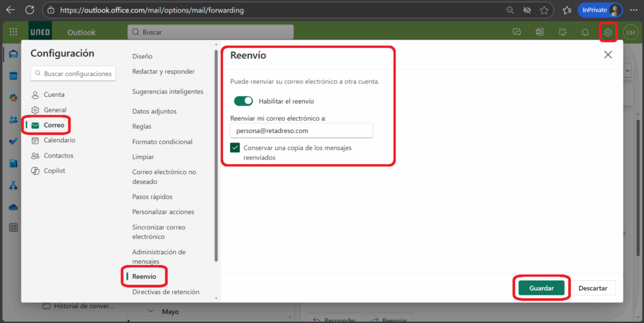Click the notifications bell icon
The width and height of the screenshot is (644, 323).
pyautogui.click(x=585, y=32)
